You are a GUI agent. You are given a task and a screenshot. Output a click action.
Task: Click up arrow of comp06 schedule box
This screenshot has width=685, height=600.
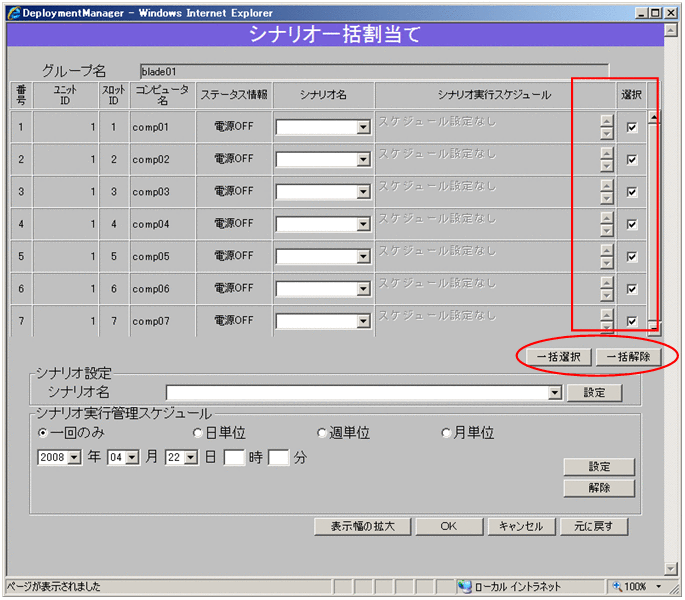pos(607,282)
